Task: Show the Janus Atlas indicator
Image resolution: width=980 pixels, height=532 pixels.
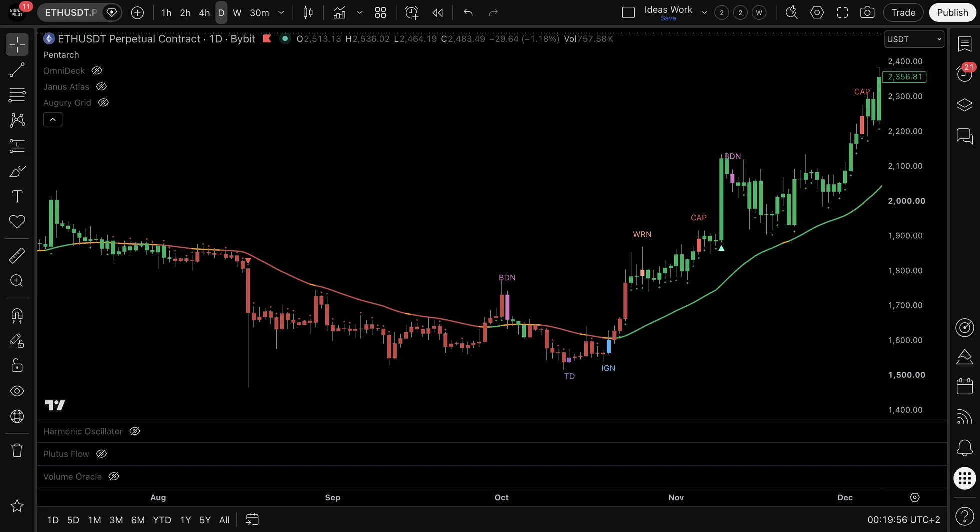Action: click(101, 87)
